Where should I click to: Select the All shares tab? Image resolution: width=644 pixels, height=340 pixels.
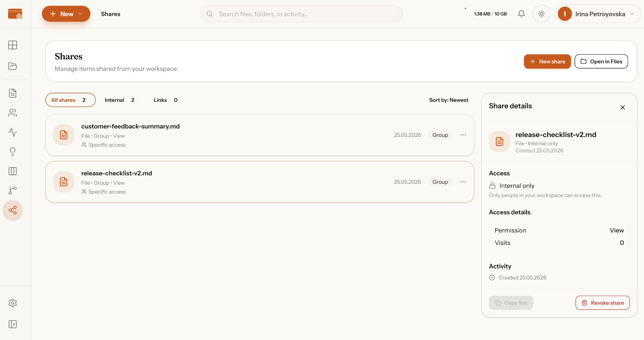tap(70, 100)
